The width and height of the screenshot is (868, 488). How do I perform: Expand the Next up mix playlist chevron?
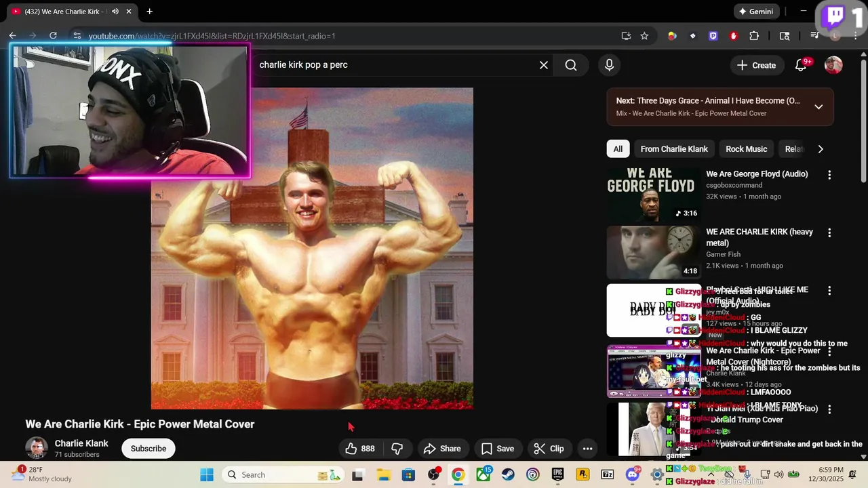click(818, 106)
